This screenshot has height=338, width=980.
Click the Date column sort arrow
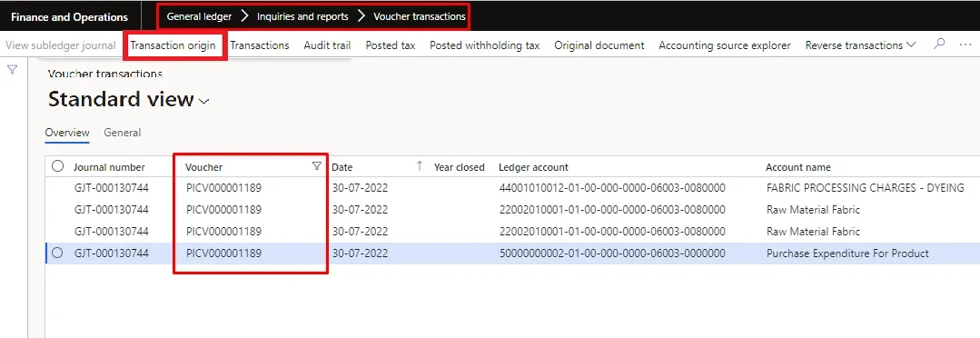(x=420, y=166)
